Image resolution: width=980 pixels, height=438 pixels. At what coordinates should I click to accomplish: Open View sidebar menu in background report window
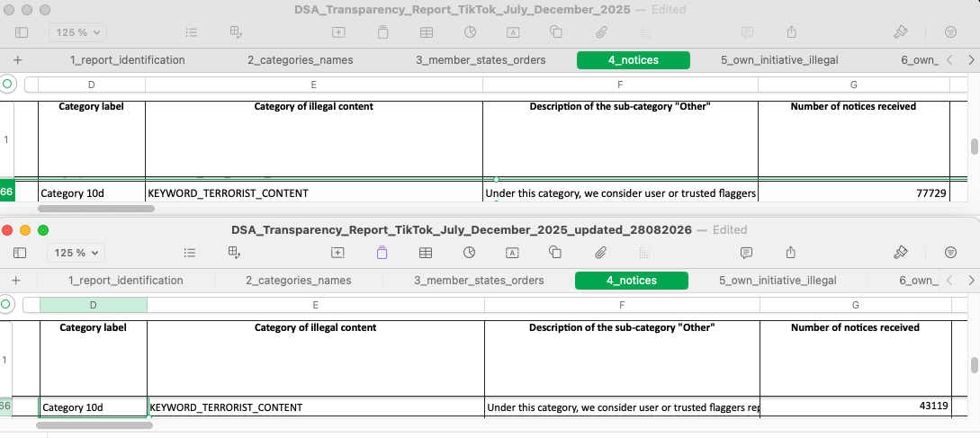(x=22, y=31)
